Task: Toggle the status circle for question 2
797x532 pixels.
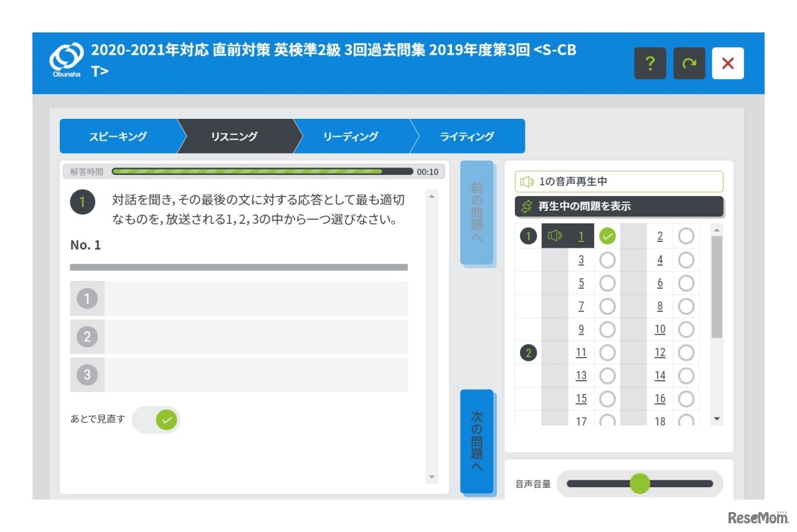Action: [x=686, y=236]
